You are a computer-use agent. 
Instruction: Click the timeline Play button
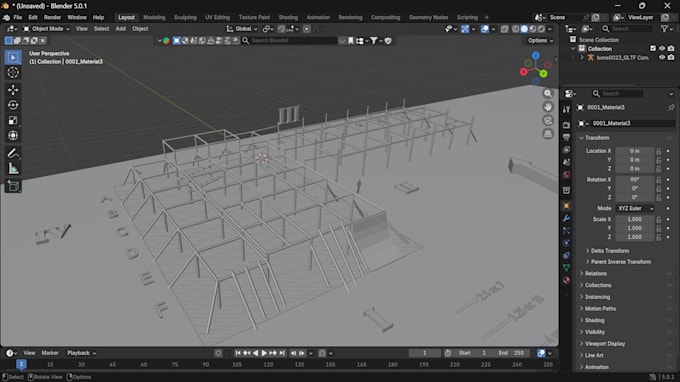click(x=264, y=353)
